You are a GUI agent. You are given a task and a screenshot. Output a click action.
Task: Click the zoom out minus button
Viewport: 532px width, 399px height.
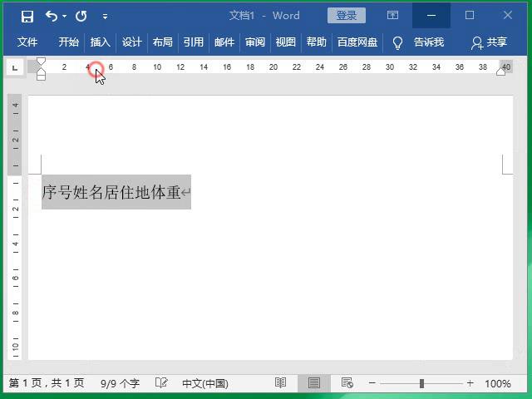[372, 383]
